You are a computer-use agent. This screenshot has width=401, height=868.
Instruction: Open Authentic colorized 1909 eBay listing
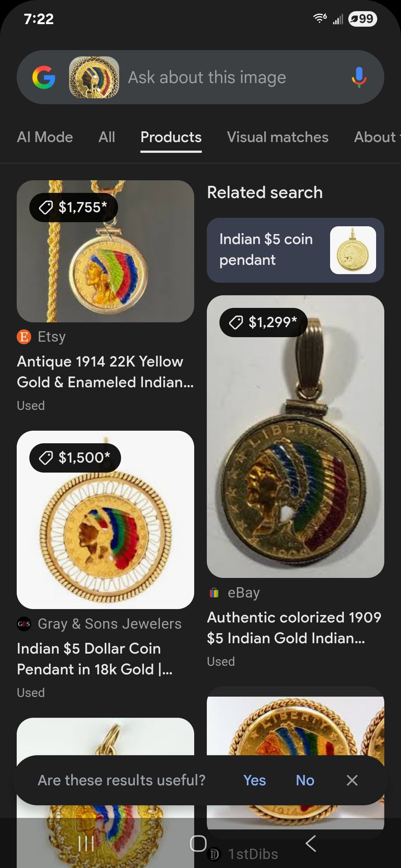point(294,628)
